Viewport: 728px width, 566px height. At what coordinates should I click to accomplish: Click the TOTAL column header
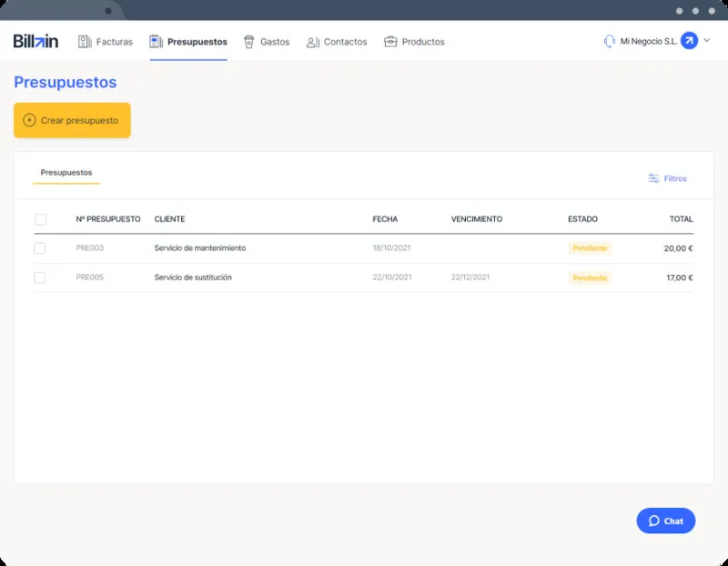tap(681, 219)
